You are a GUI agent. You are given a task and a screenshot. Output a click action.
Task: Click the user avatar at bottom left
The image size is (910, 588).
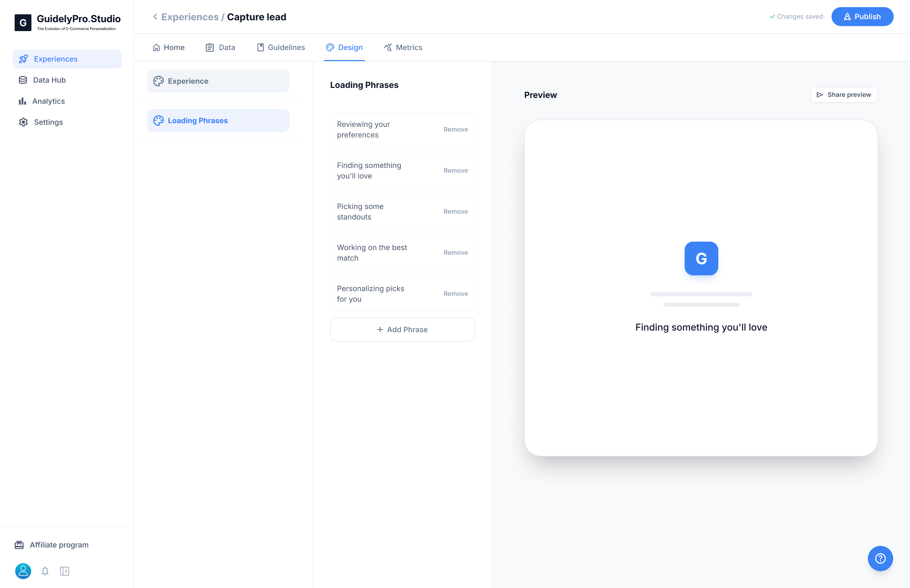(x=23, y=571)
